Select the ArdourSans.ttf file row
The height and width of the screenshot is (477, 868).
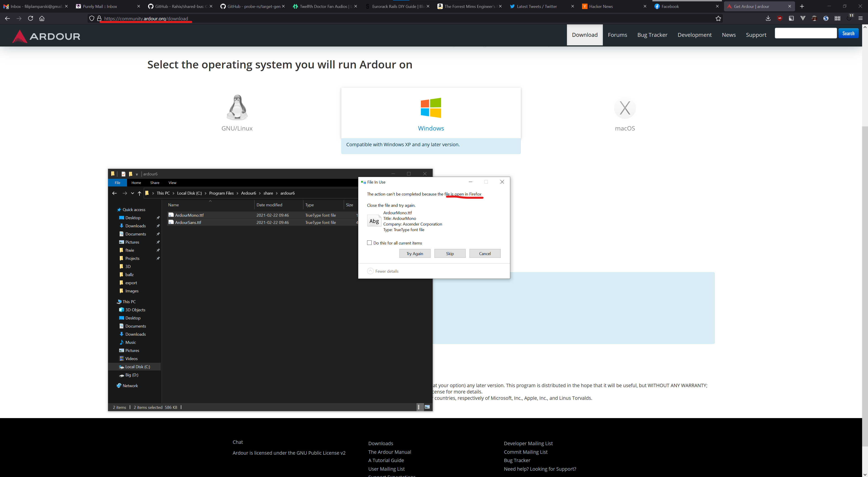pyautogui.click(x=188, y=223)
